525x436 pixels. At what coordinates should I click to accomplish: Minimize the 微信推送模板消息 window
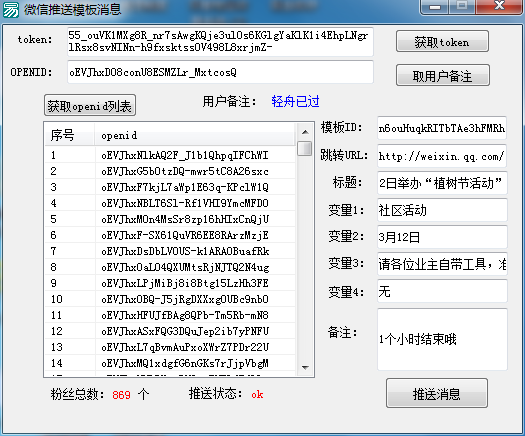435,6
